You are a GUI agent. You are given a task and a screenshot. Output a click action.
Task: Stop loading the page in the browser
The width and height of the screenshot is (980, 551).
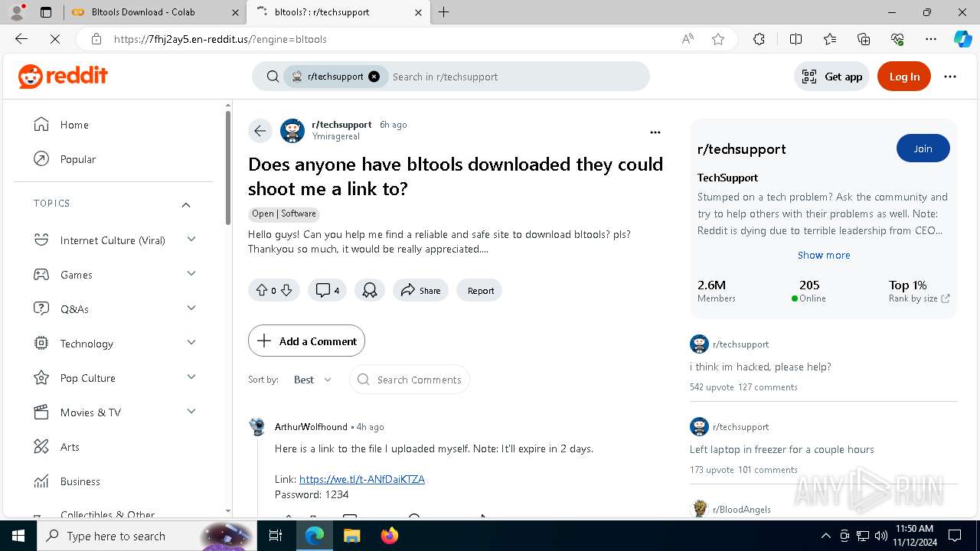[x=55, y=39]
